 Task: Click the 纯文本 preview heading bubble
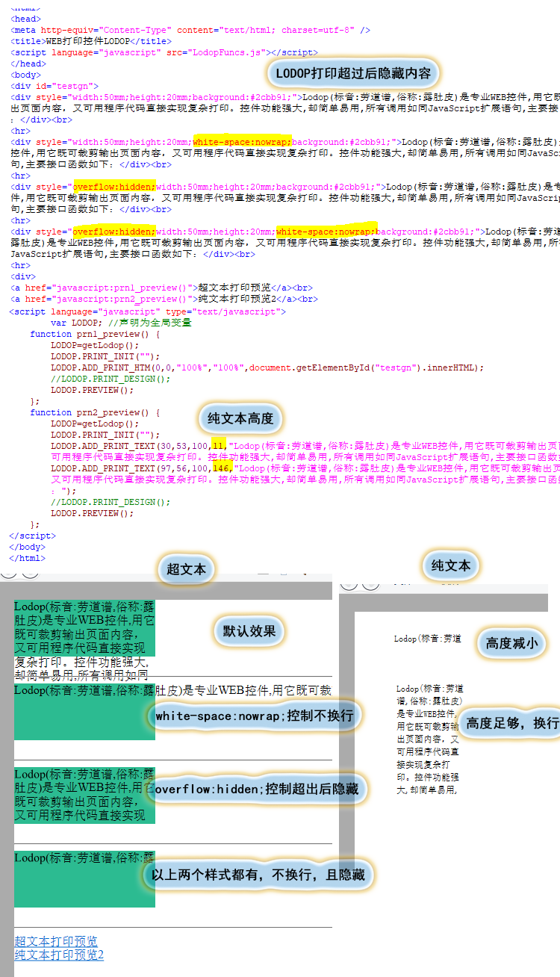coord(451,565)
